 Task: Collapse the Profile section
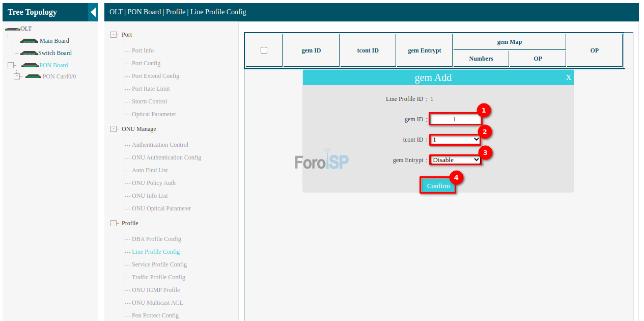coord(114,223)
